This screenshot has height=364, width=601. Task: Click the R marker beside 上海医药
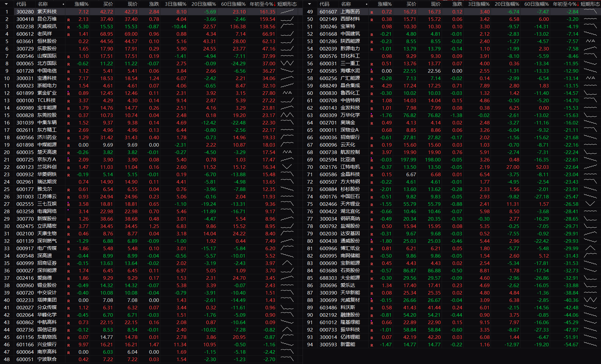pos(372,12)
